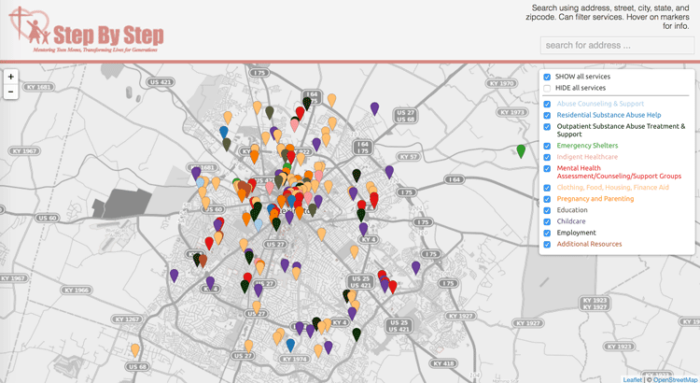Click the zoom in plus button
Viewport: 700px width, 383px height.
(x=11, y=77)
